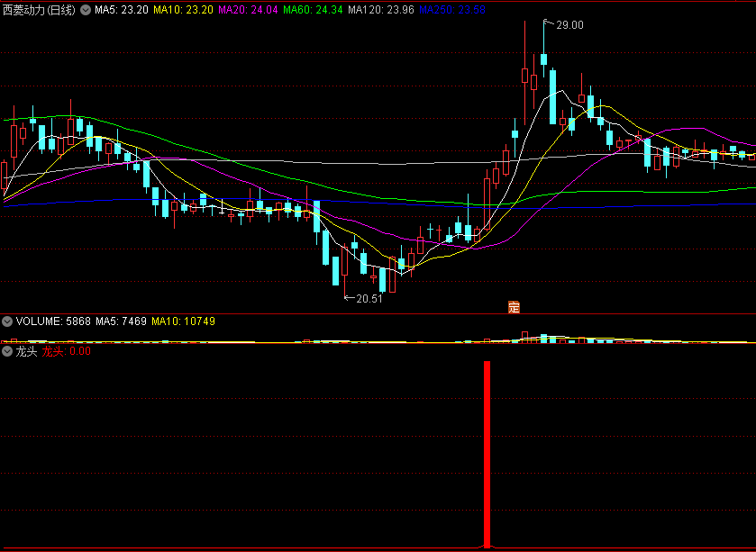Click the 龙头: 0.00 indicator value
Screen dimensions: 756x552
point(66,351)
